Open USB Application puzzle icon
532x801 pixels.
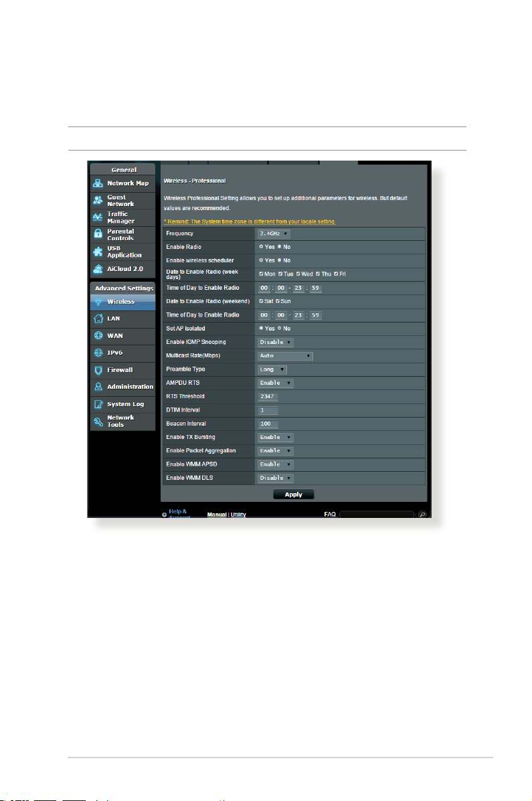[98, 252]
